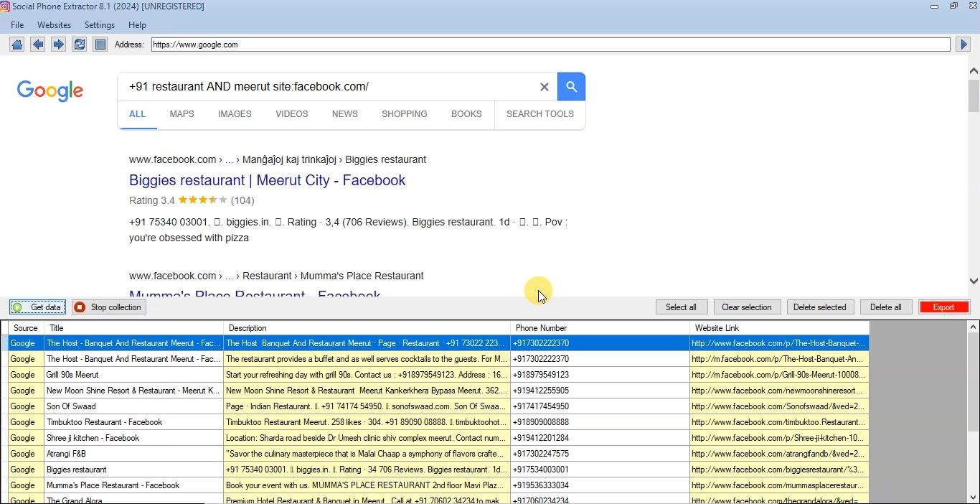Refresh the page using the reload icon
This screenshot has height=504, width=980.
(80, 45)
